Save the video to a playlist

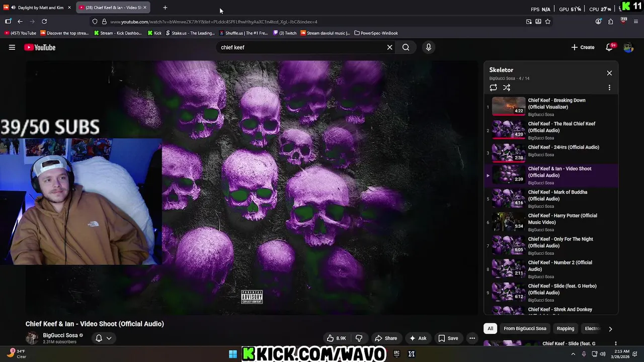pyautogui.click(x=448, y=338)
